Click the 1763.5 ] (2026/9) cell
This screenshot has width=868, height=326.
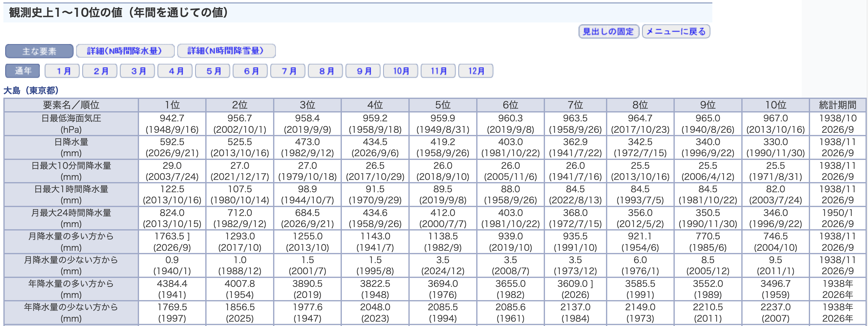[x=172, y=242]
